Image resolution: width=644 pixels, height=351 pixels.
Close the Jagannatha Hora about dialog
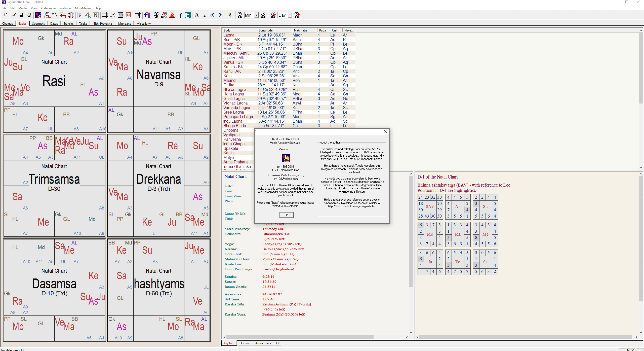tap(385, 132)
